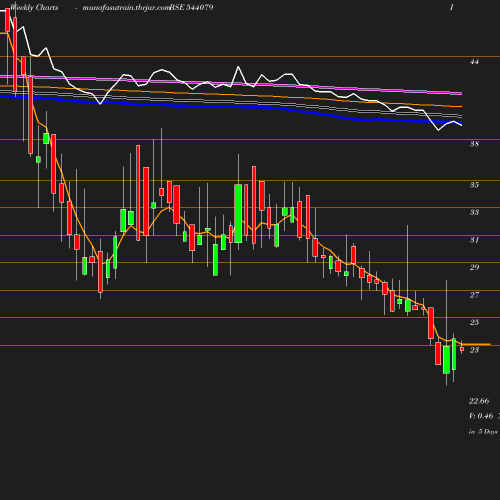500x500 pixels.
Task: Click the 'V: 0.46' volume value
Action: click(x=481, y=416)
